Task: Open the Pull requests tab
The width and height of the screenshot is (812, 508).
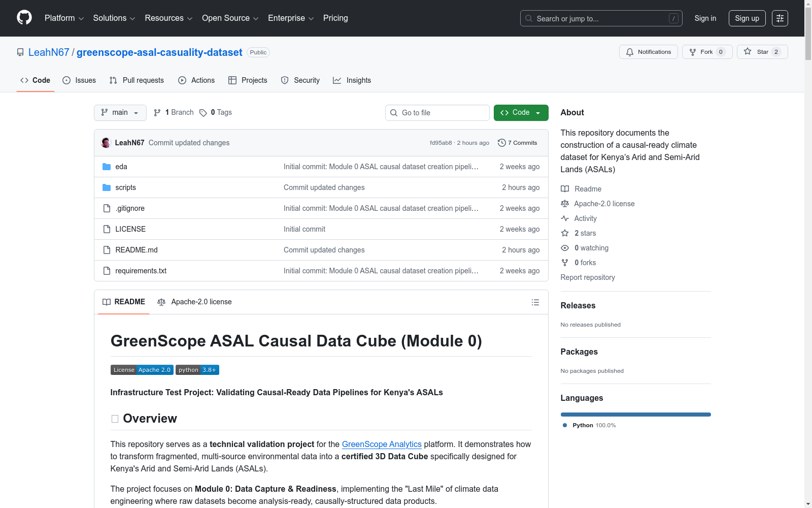Action: pyautogui.click(x=137, y=80)
